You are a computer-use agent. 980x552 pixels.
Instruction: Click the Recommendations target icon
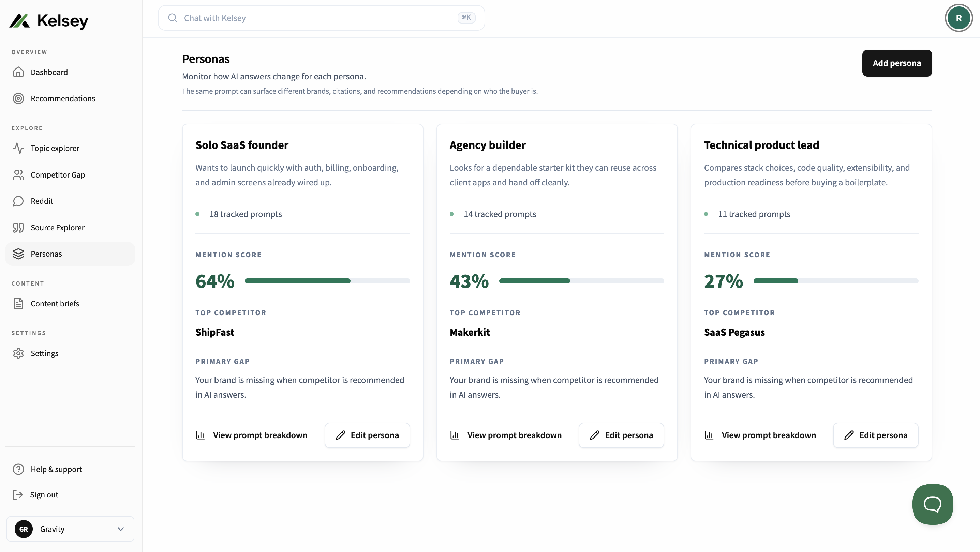click(18, 98)
